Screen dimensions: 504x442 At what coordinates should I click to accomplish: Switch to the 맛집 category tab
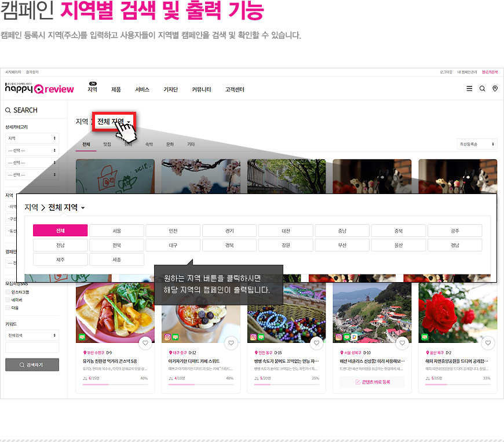[107, 144]
